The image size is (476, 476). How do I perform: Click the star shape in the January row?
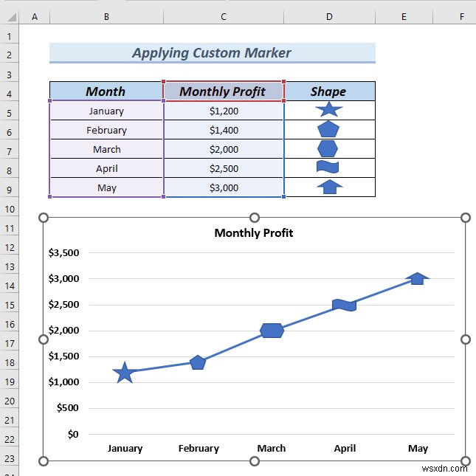pos(328,109)
